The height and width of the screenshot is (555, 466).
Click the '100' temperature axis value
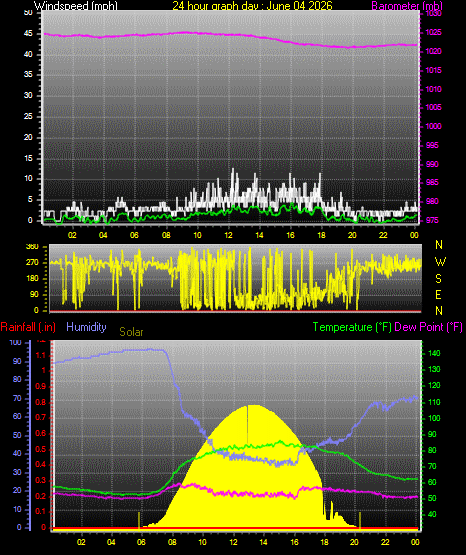click(434, 418)
